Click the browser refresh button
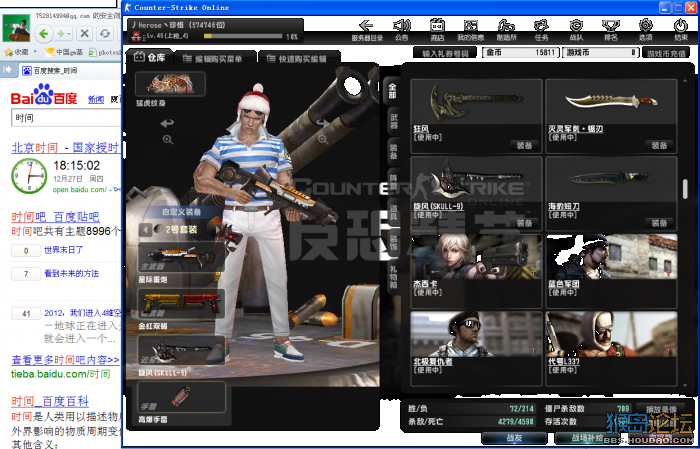The height and width of the screenshot is (449, 700). [x=105, y=33]
